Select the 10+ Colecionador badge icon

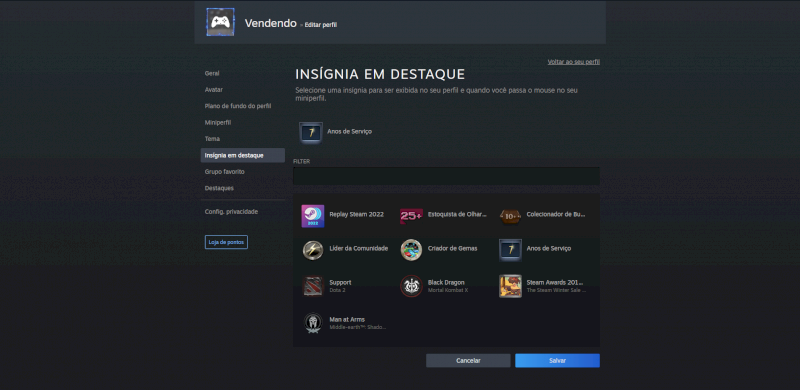click(510, 216)
